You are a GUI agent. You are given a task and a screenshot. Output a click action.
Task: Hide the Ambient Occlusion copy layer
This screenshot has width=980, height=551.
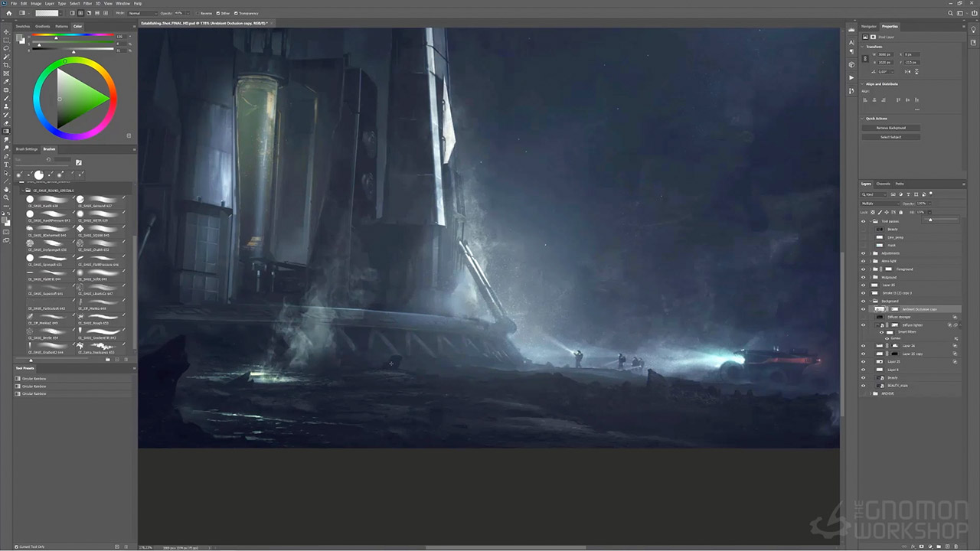pyautogui.click(x=864, y=309)
